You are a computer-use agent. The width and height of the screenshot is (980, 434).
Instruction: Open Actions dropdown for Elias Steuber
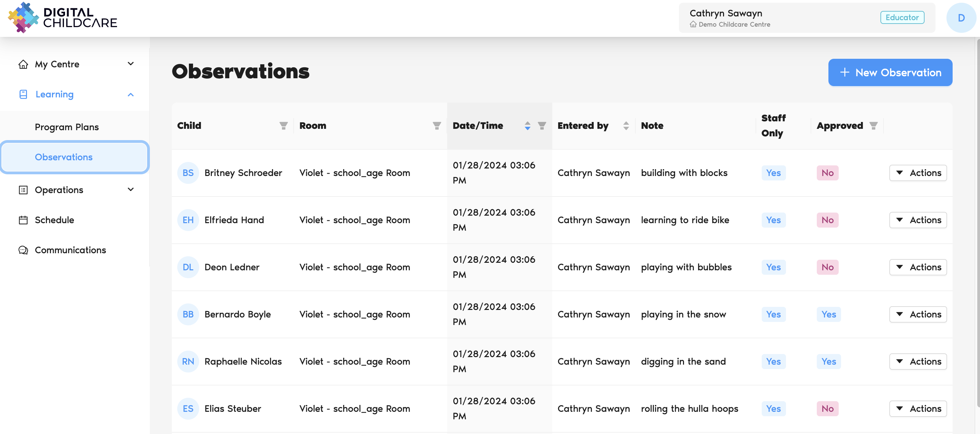(918, 408)
